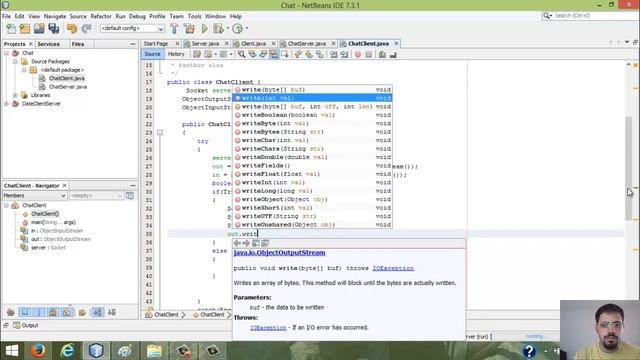Toggle Show Inherited Members in Navigator

point(11,313)
